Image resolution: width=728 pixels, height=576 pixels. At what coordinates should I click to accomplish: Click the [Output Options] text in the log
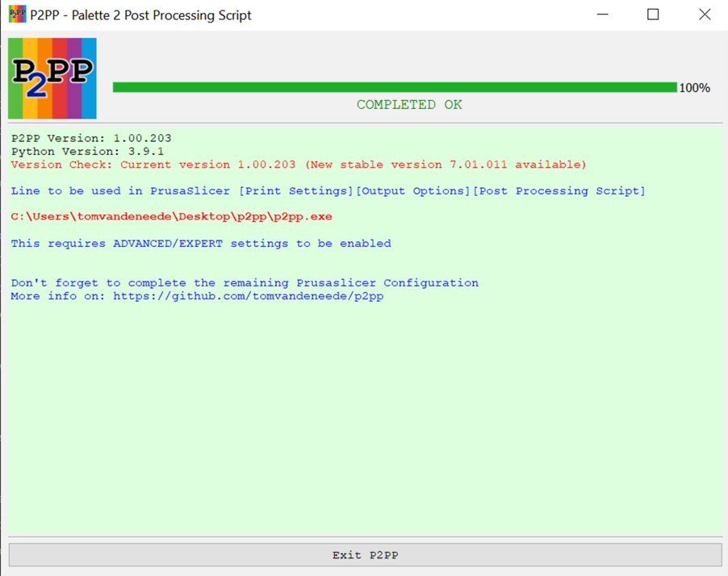click(x=413, y=191)
